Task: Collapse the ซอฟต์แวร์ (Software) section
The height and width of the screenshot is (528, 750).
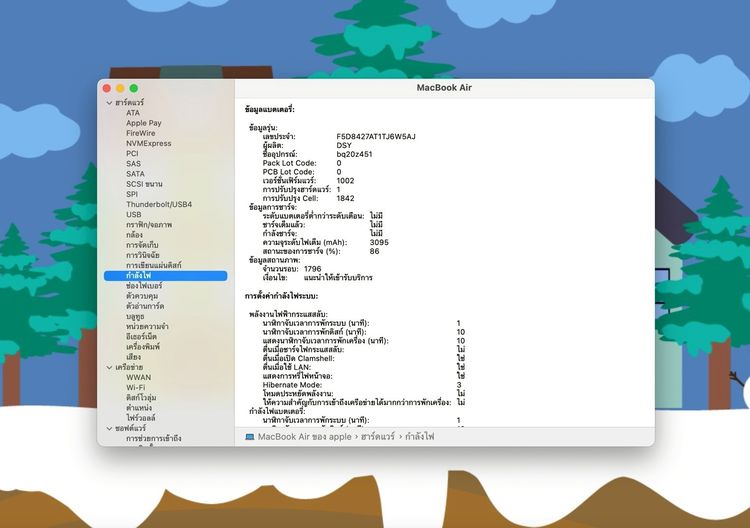Action: pyautogui.click(x=109, y=428)
